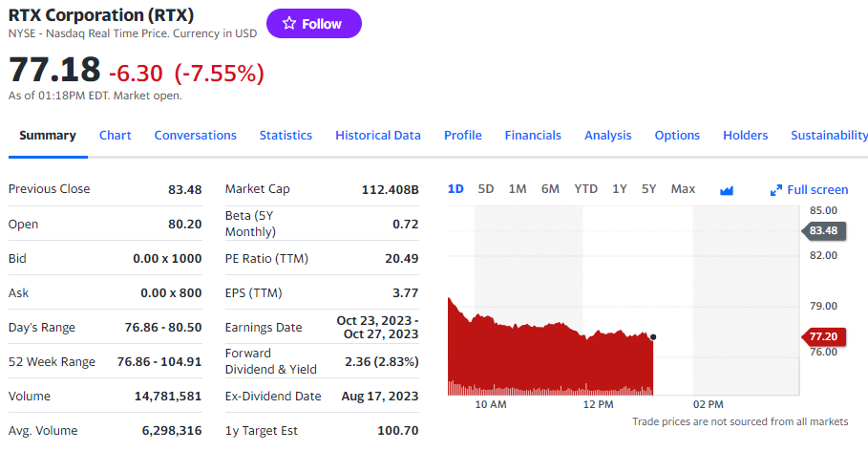Choose the 6M chart range

[550, 188]
